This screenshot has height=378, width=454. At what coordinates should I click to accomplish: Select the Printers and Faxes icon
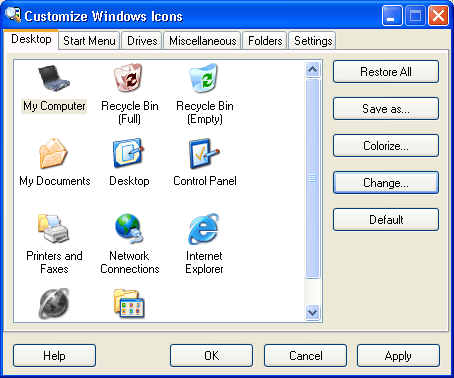(x=53, y=228)
